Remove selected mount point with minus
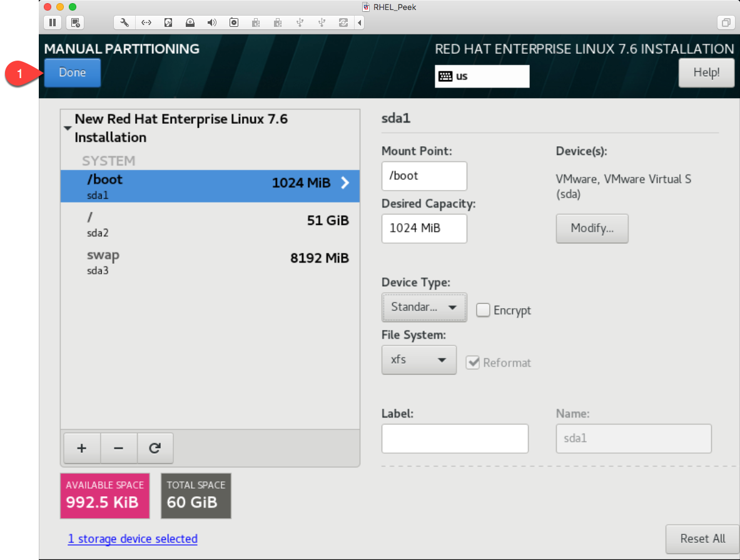Viewport: 740px width, 560px height. (118, 447)
